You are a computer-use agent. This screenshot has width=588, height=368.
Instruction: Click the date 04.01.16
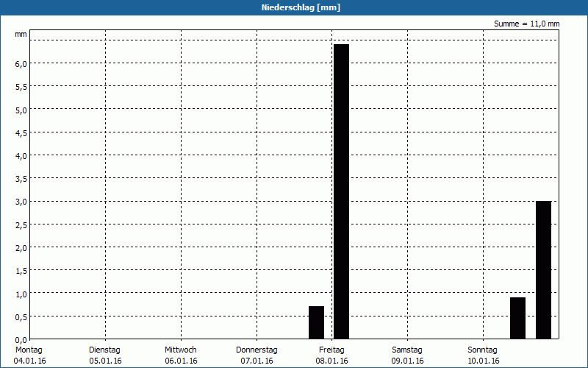click(x=29, y=361)
